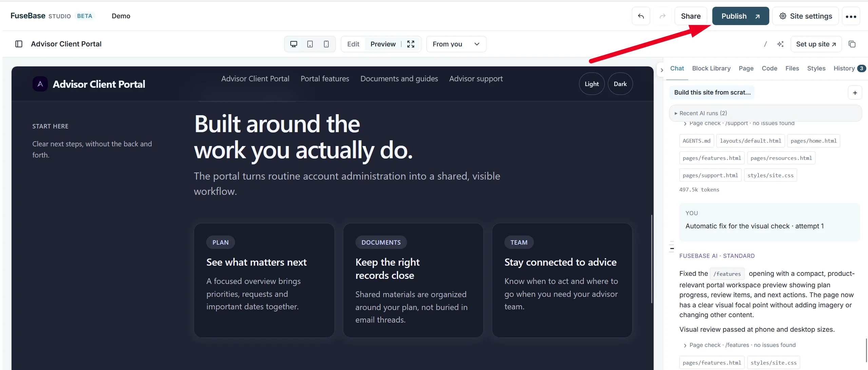Click Set up site button

pos(816,44)
